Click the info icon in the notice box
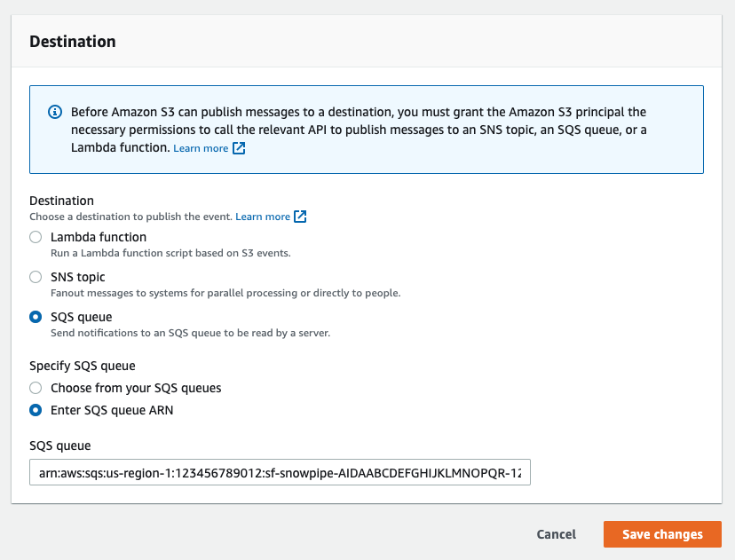Viewport: 735px width, 560px height. pyautogui.click(x=55, y=113)
